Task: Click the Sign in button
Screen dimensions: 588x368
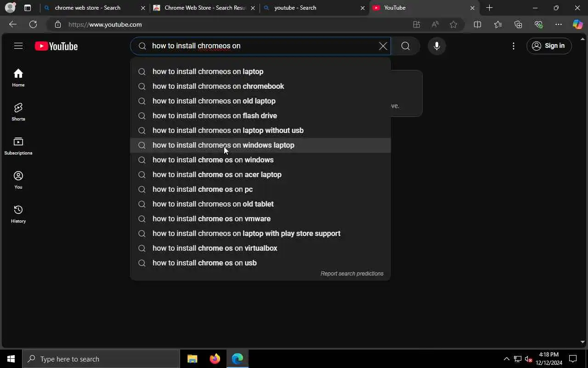Action: tap(549, 46)
